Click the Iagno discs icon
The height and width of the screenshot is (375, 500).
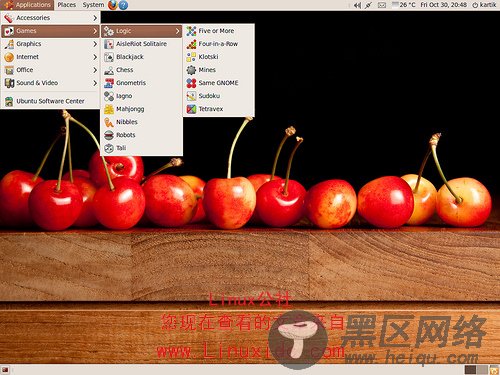click(x=109, y=96)
